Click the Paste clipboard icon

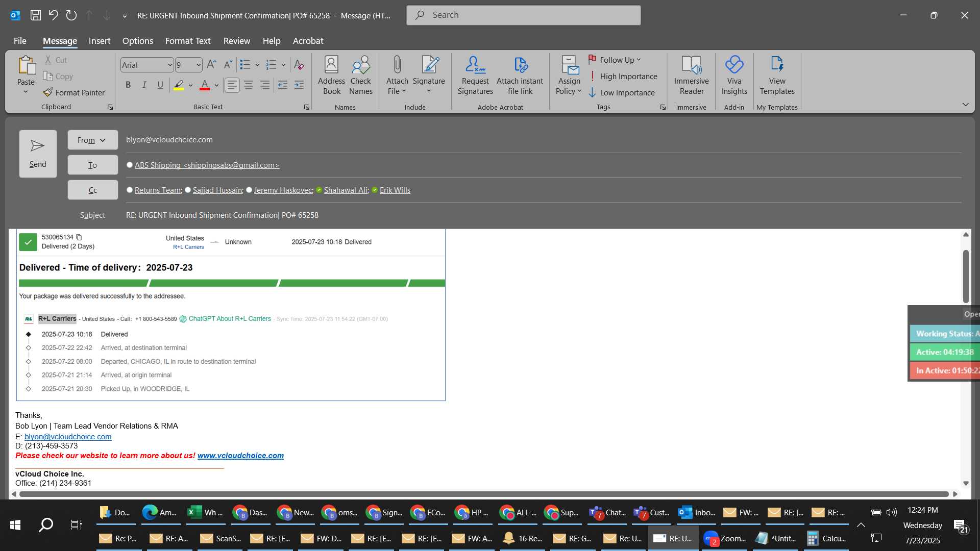coord(26,65)
